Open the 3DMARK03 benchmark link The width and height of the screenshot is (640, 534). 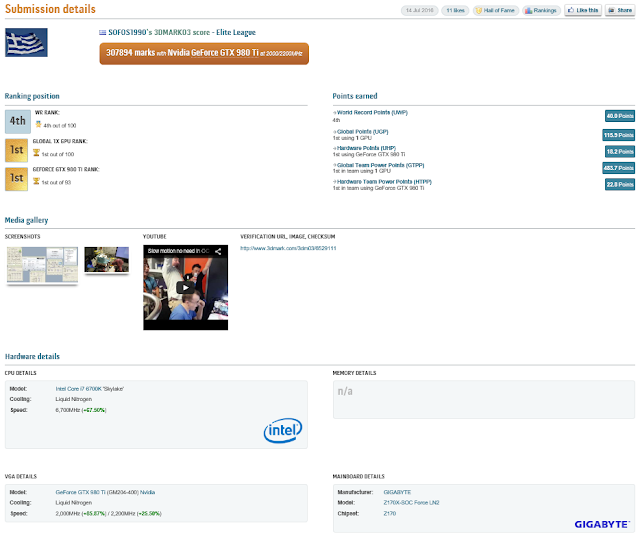point(172,32)
